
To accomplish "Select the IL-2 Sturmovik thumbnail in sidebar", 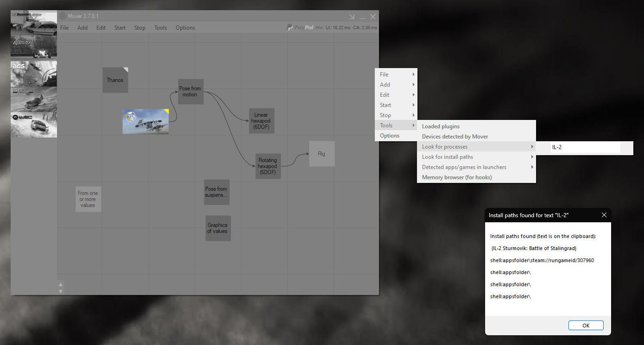I will click(x=34, y=99).
